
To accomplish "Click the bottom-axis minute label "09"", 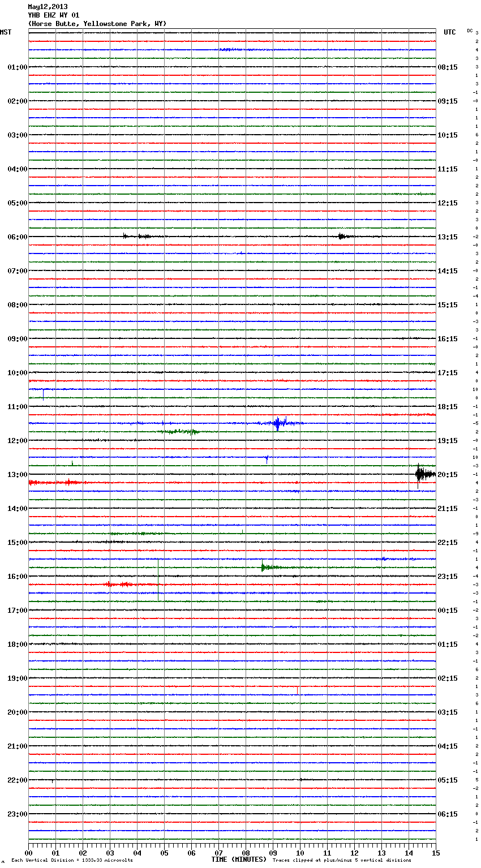I will tap(273, 853).
